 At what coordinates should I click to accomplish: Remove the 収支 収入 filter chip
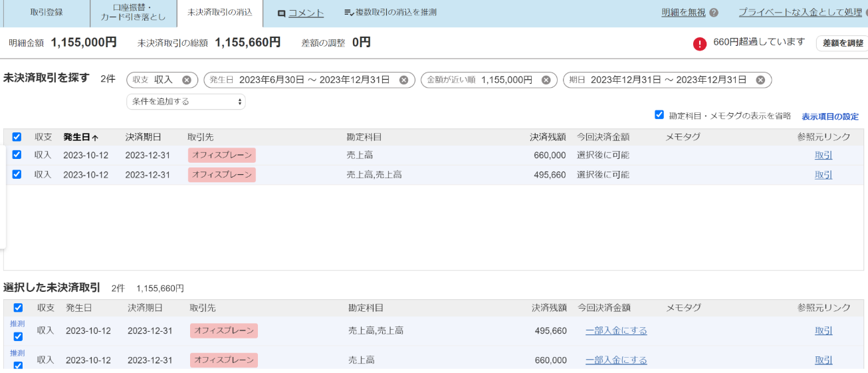pos(187,80)
